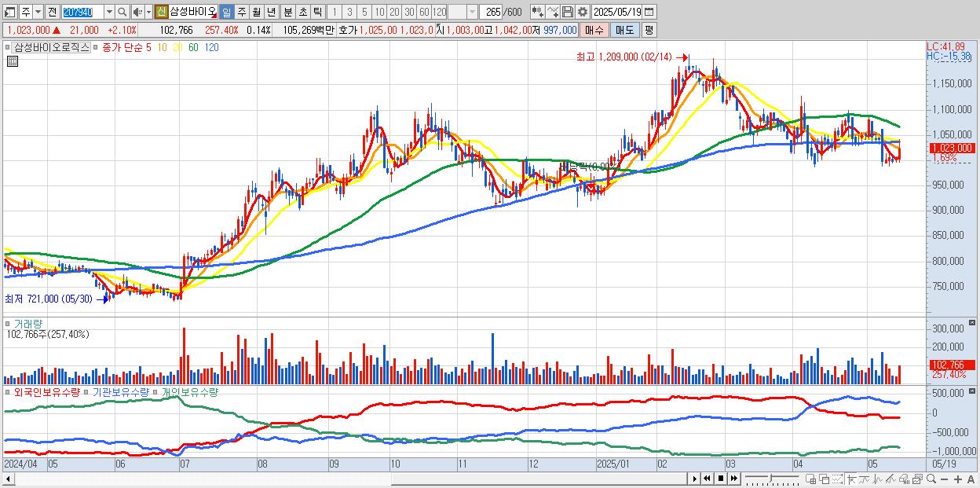The height and width of the screenshot is (488, 980).
Task: Click the 207940 stock code input field
Action: 82,12
